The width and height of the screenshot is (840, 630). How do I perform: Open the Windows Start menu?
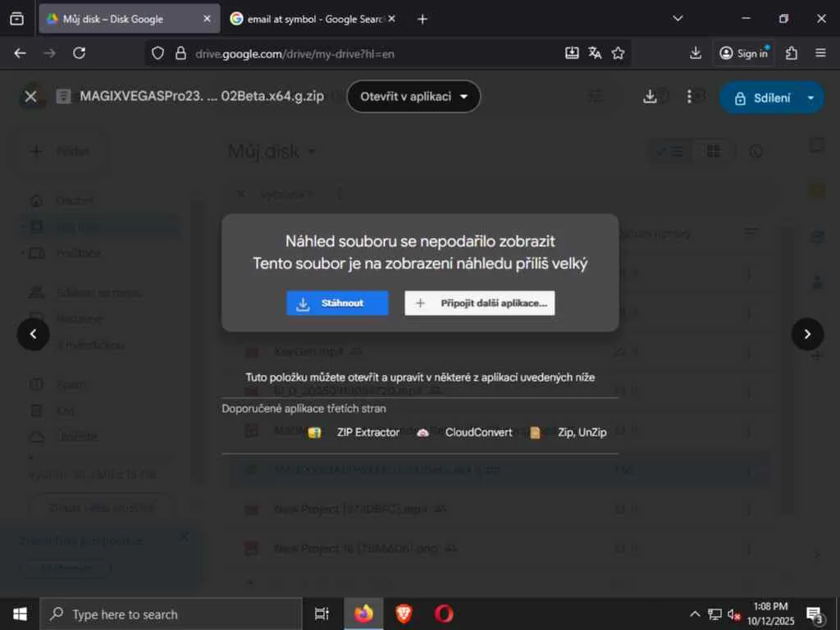pos(20,614)
